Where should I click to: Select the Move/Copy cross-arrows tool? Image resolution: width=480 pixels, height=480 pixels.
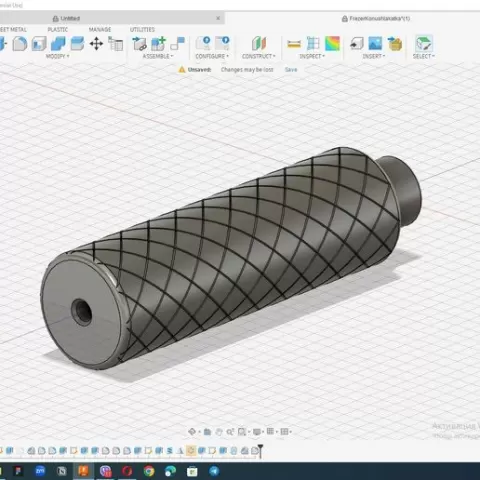pyautogui.click(x=96, y=44)
